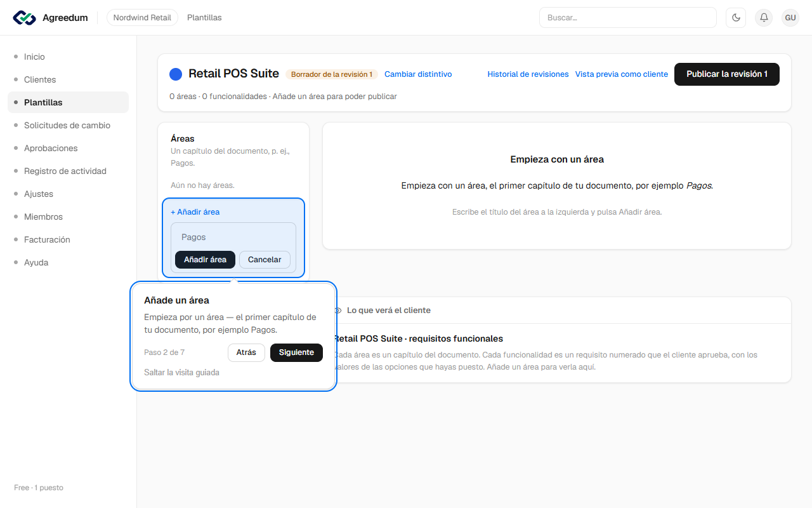Click the 'Paso 2 de 7' step indicator
This screenshot has width=812, height=508.
click(x=164, y=352)
